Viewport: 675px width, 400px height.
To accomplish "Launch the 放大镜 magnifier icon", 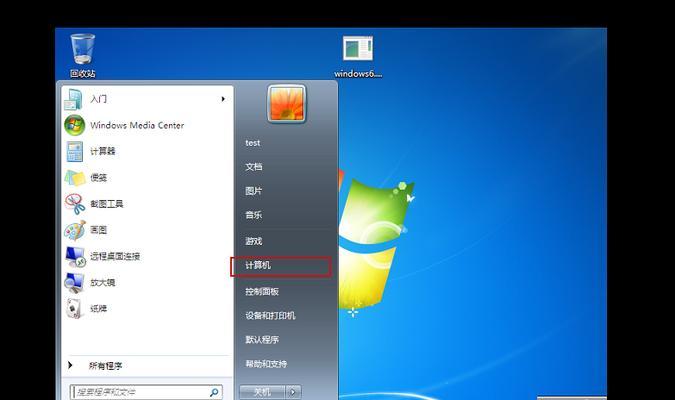I will point(74,283).
